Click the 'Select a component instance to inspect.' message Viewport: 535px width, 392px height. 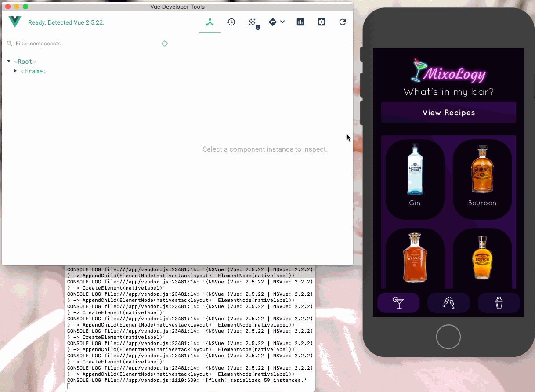tap(265, 149)
